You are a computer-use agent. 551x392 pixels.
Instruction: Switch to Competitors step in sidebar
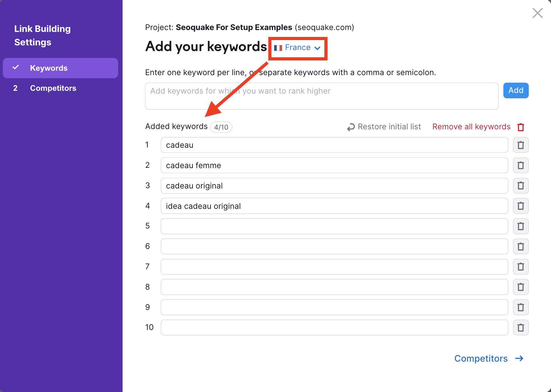click(x=53, y=88)
